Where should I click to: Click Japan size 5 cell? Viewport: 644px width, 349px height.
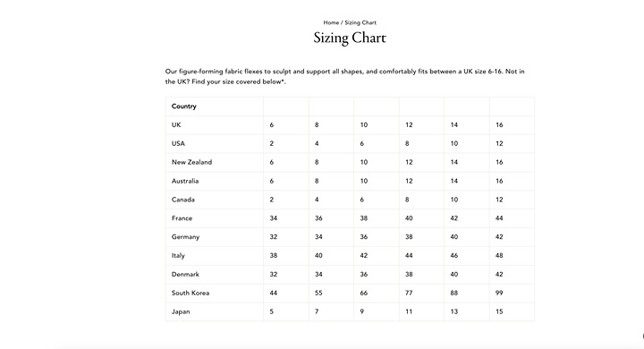pos(286,311)
